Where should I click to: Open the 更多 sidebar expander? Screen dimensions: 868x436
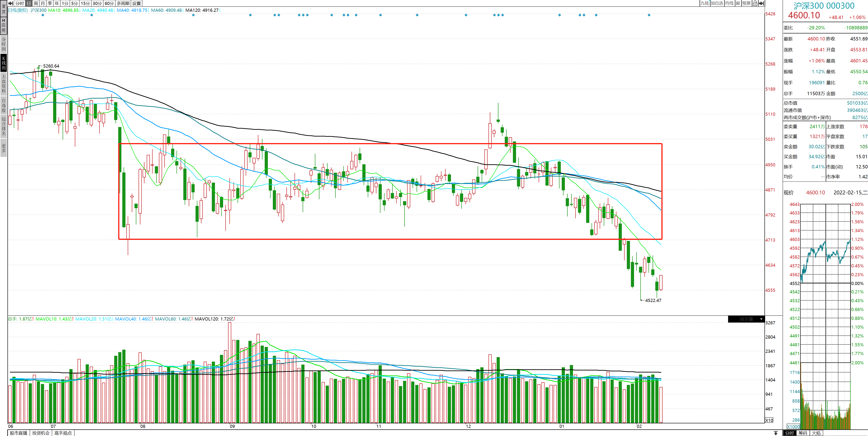[4, 148]
